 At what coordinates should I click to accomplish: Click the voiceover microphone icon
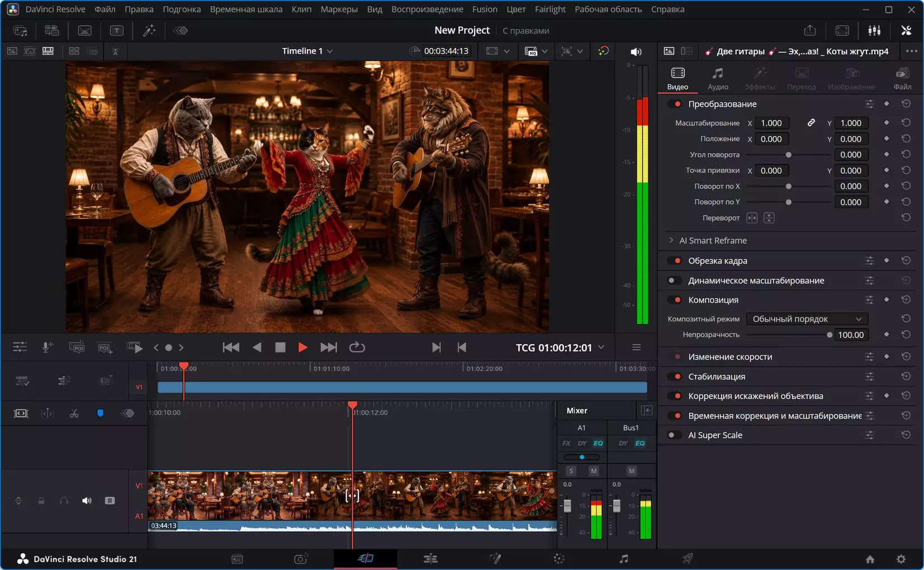48,348
